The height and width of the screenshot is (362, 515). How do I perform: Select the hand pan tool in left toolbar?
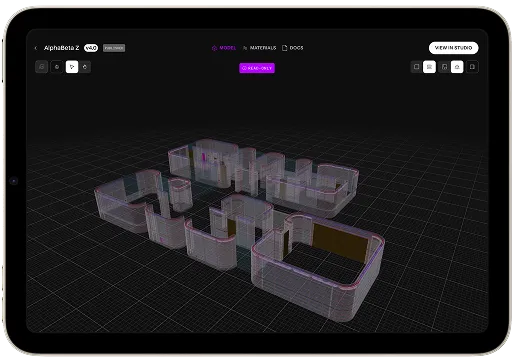point(85,67)
